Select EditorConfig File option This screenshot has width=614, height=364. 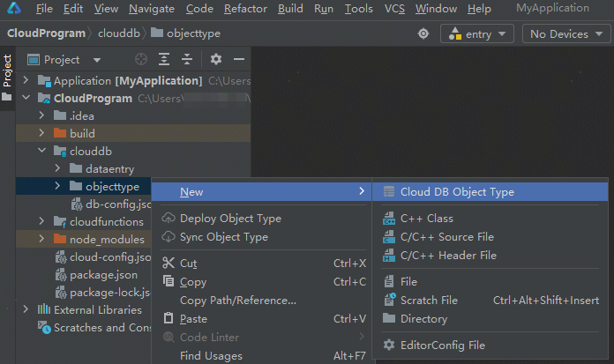(x=442, y=345)
